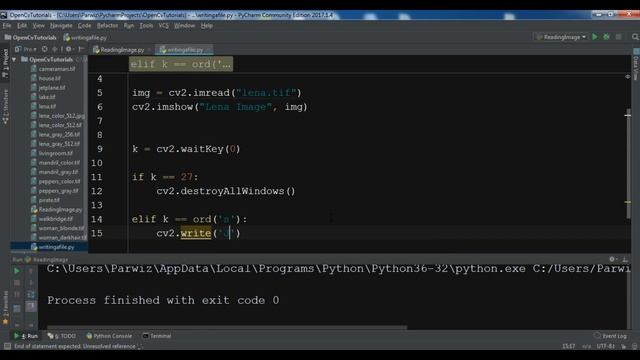Select lena_gray_256.tif in project tree
The image size is (640, 360).
[x=59, y=134]
